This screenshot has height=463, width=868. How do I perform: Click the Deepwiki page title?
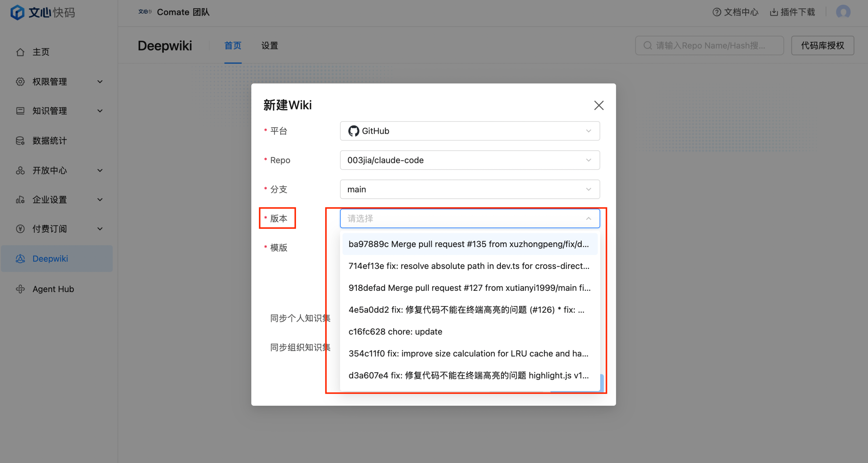pyautogui.click(x=165, y=45)
